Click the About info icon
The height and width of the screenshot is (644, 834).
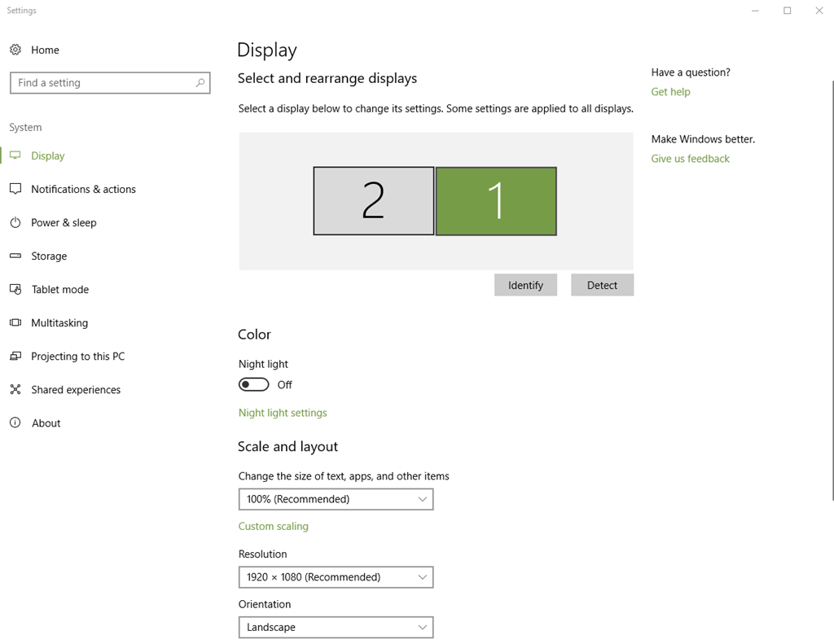pyautogui.click(x=15, y=423)
